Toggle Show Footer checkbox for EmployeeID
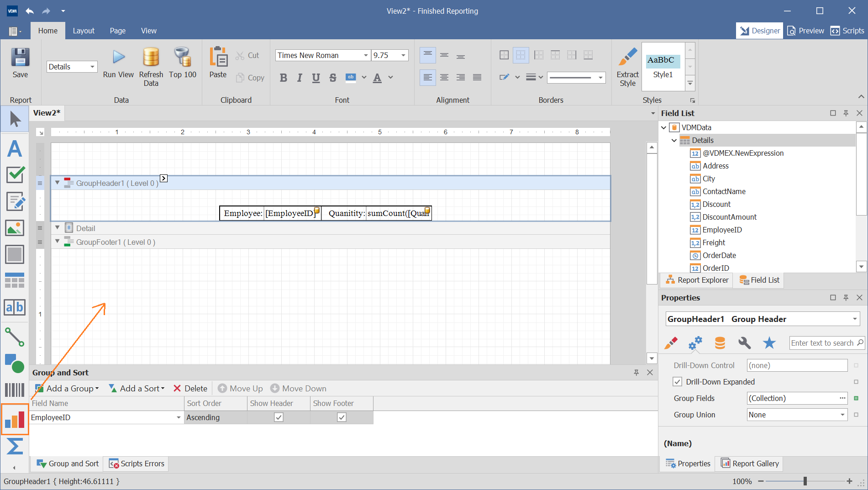The width and height of the screenshot is (868, 490). (342, 417)
